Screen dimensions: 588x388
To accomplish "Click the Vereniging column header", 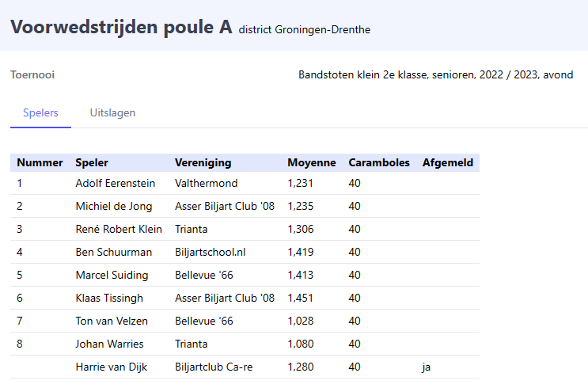I will point(203,162).
